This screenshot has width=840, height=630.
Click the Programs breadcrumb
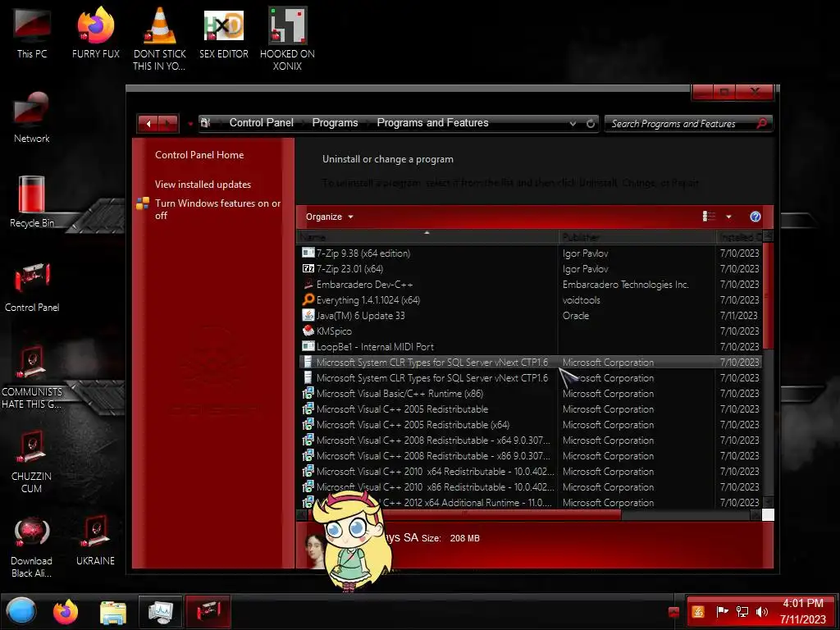point(335,123)
